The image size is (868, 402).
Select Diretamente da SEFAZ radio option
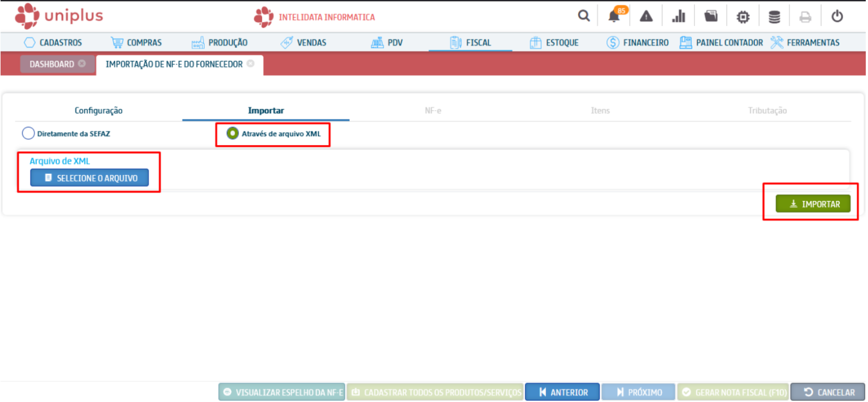point(28,134)
